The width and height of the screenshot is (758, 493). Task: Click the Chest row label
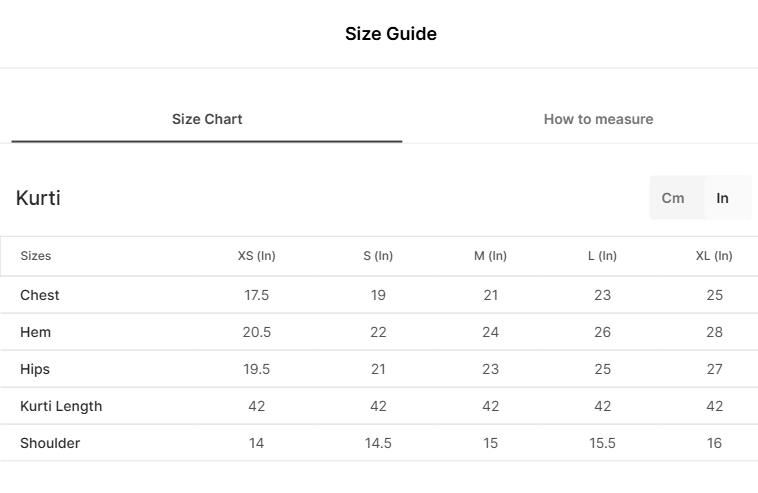40,295
